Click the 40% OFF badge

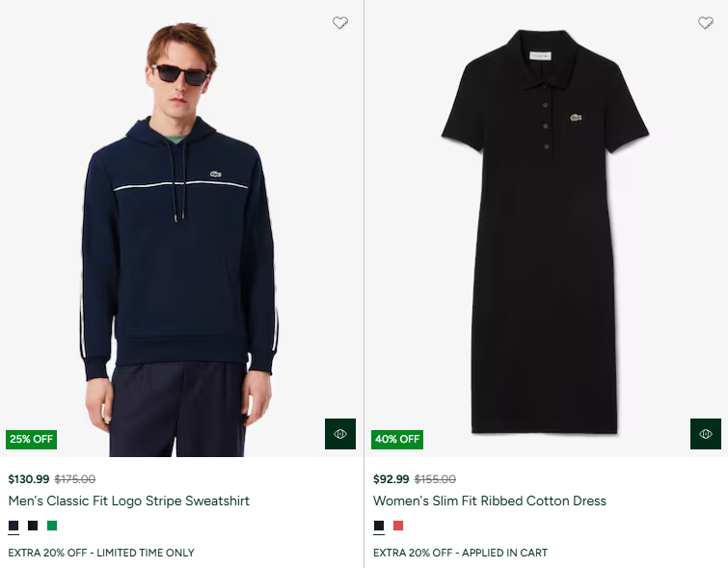(x=397, y=440)
